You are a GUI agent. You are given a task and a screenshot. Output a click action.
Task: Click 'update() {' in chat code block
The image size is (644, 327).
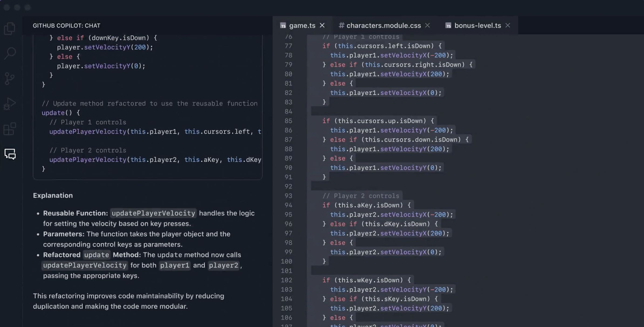click(61, 113)
